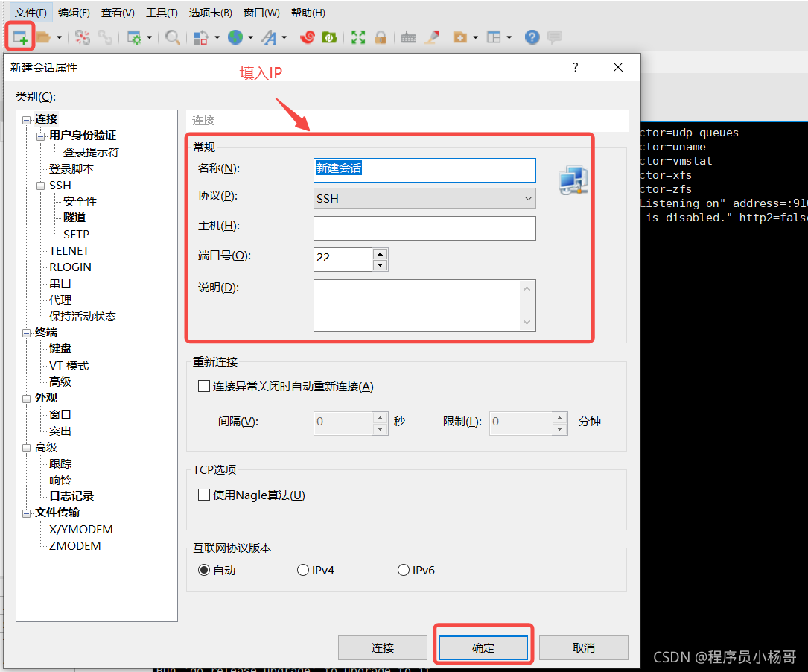Increase port number with up stepper
Viewport: 808px width, 672px height.
click(x=381, y=253)
